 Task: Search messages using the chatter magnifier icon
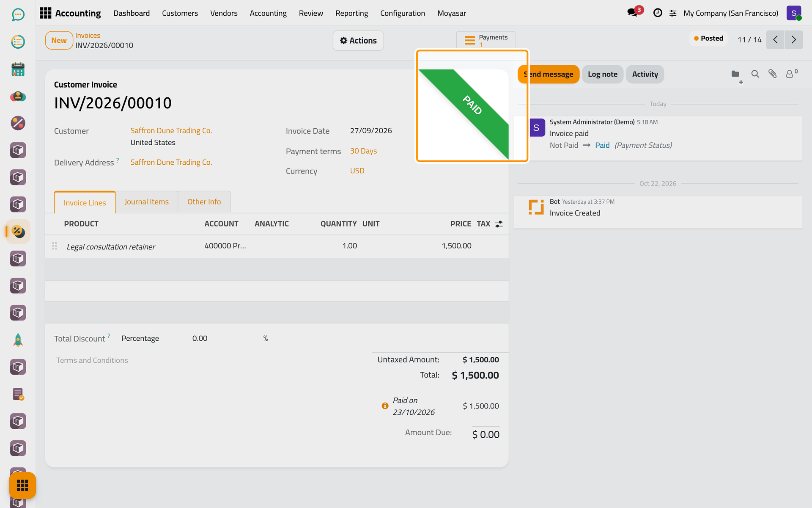coord(755,74)
